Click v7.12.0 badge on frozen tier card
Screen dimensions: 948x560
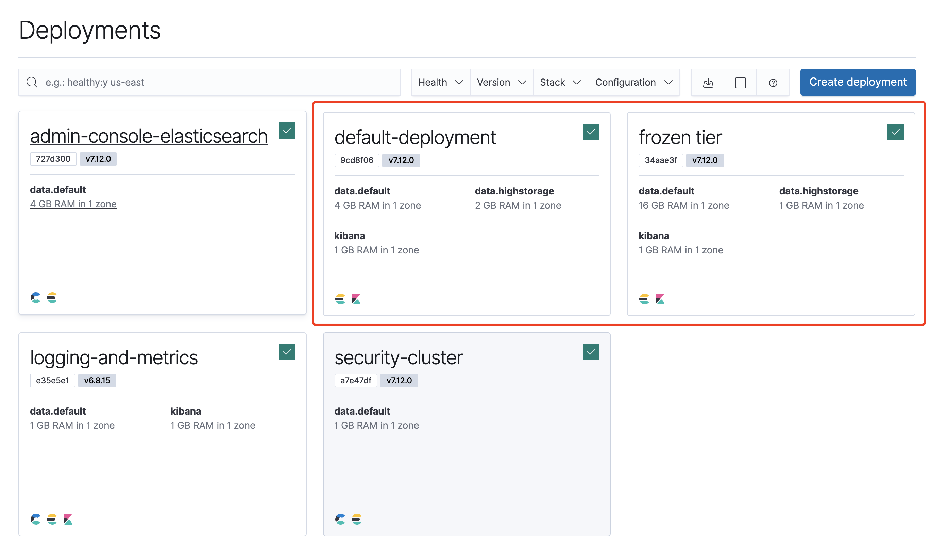click(x=705, y=160)
